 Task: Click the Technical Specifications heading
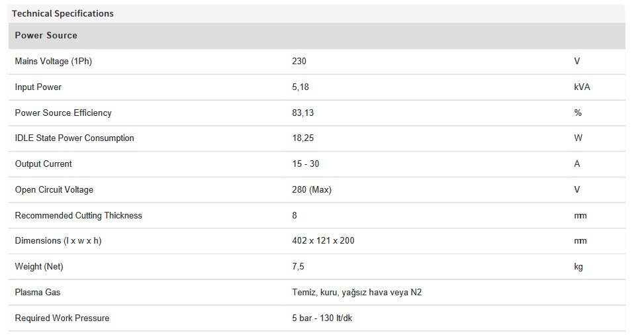point(63,13)
